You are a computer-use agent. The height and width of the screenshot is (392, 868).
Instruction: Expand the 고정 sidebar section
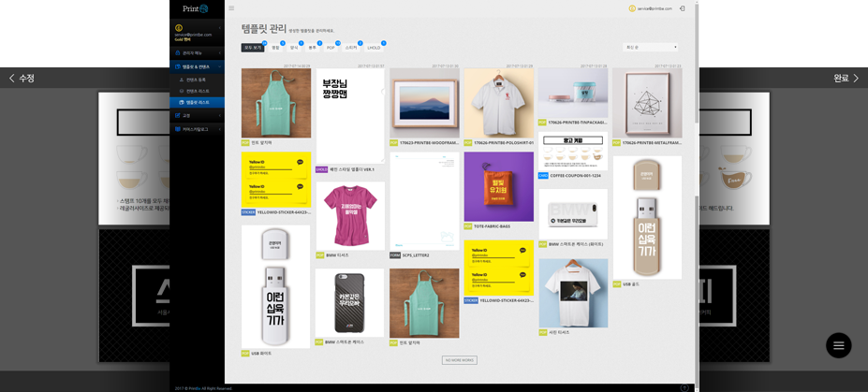[x=220, y=115]
